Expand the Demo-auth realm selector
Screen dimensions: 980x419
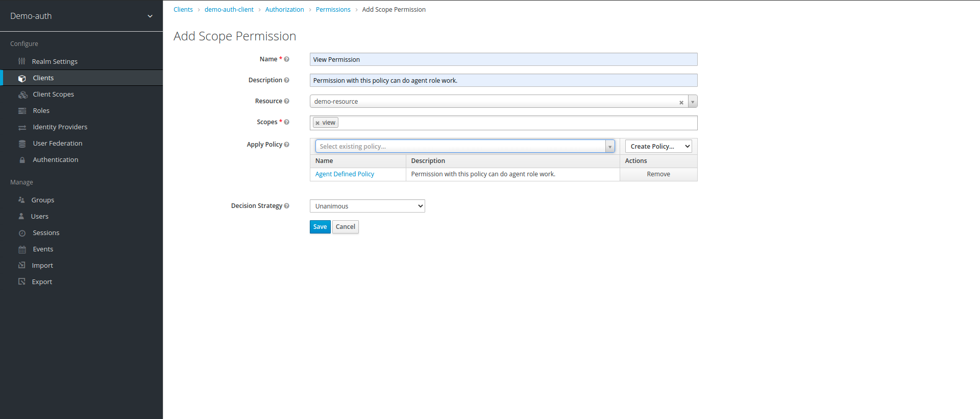pyautogui.click(x=150, y=16)
